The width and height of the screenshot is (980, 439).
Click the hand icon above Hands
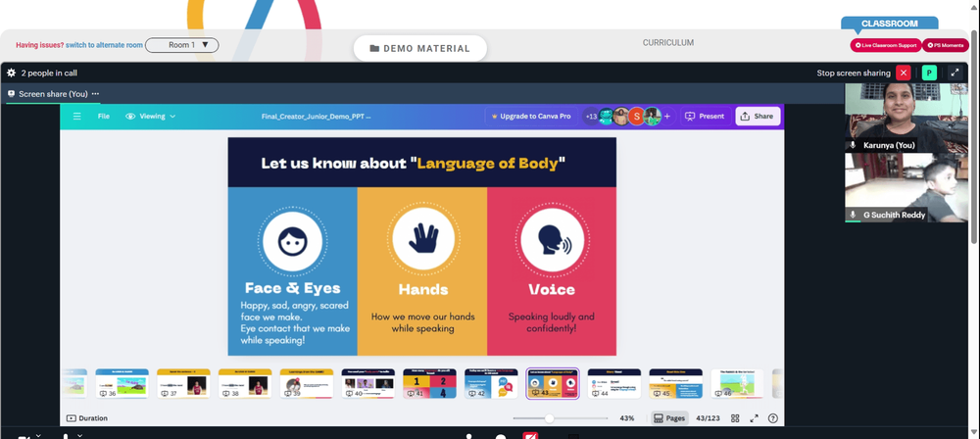(423, 239)
